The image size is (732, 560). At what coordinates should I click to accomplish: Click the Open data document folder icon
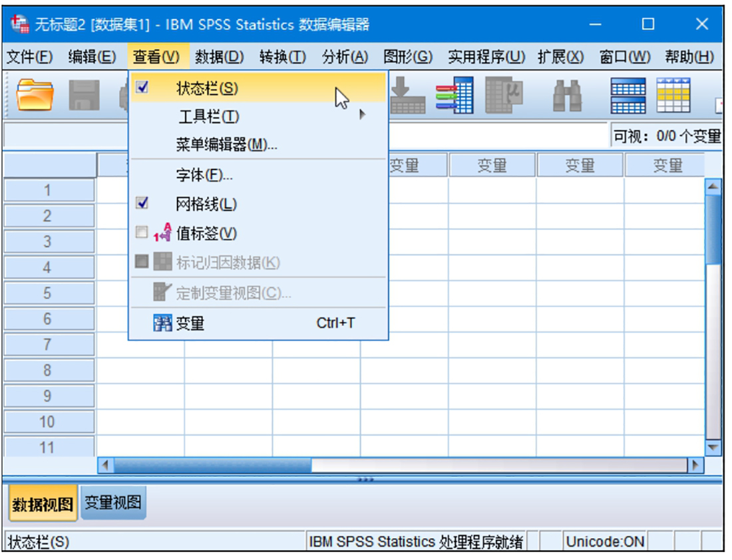point(35,94)
